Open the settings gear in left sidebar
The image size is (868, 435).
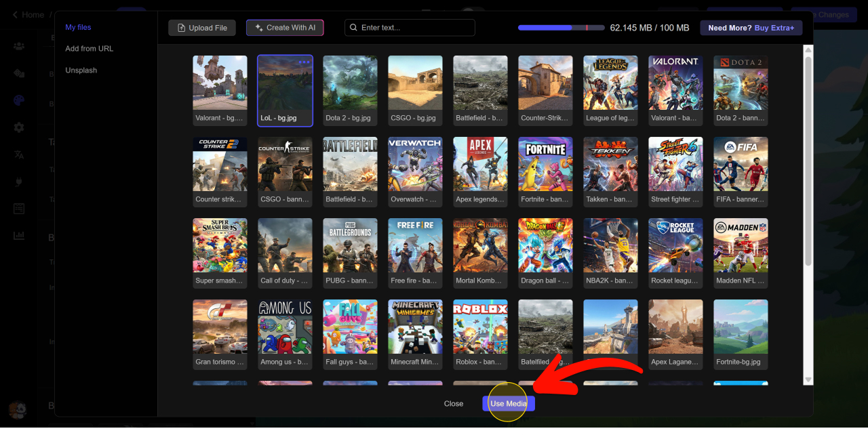point(19,127)
